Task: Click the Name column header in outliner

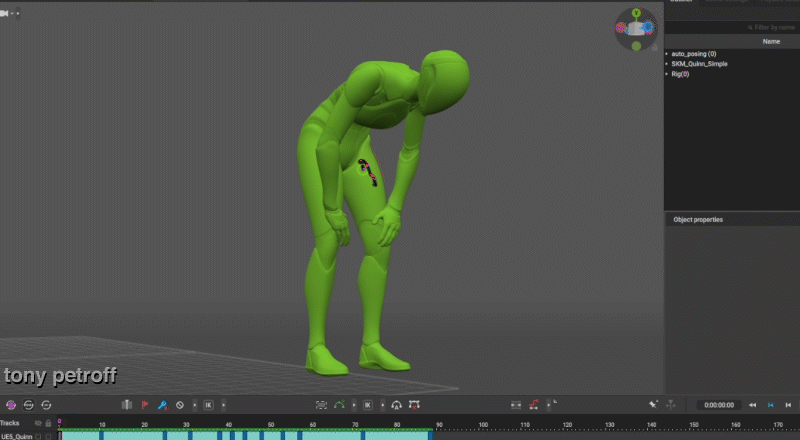Action: [771, 42]
